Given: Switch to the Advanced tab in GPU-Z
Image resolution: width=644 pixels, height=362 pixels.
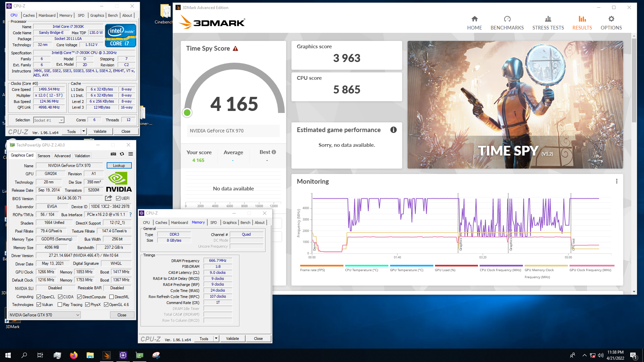Looking at the screenshot, I should coord(62,156).
